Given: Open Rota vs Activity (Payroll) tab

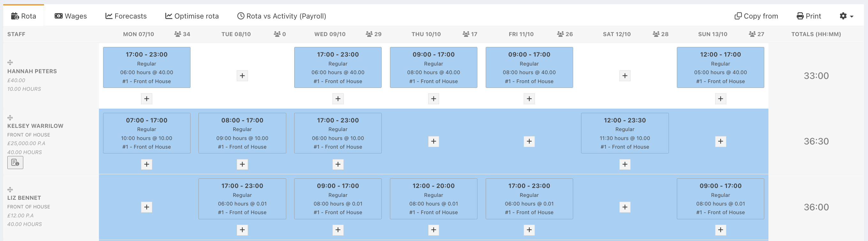Looking at the screenshot, I should click(x=281, y=16).
